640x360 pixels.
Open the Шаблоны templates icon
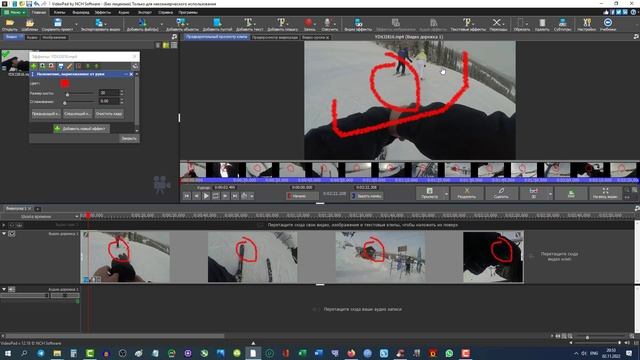[29, 24]
